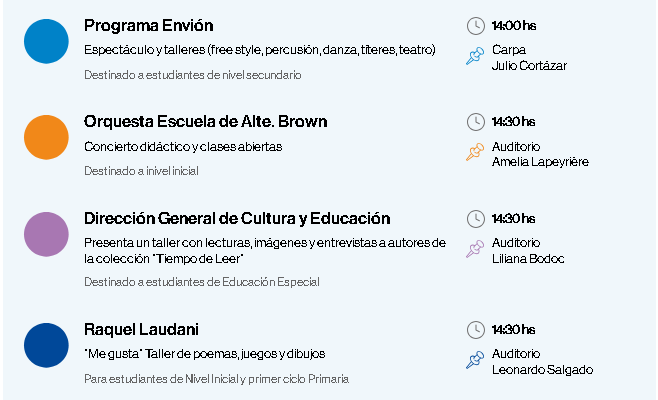Image resolution: width=658 pixels, height=400 pixels.
Task: Click the clock icon beside 14:00 hs
Action: [x=475, y=26]
